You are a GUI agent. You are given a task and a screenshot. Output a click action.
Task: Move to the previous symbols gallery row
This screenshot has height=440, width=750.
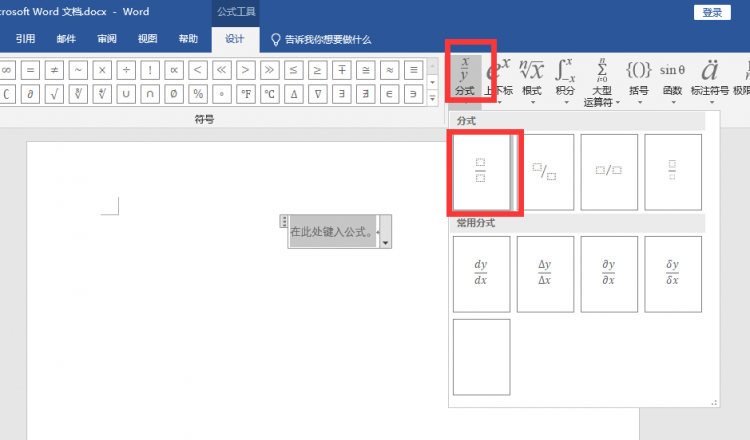[432, 66]
